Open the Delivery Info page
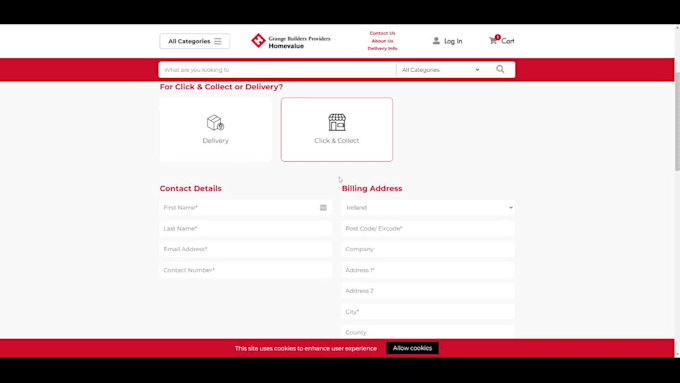Screen dimensions: 680x383 click(x=382, y=49)
